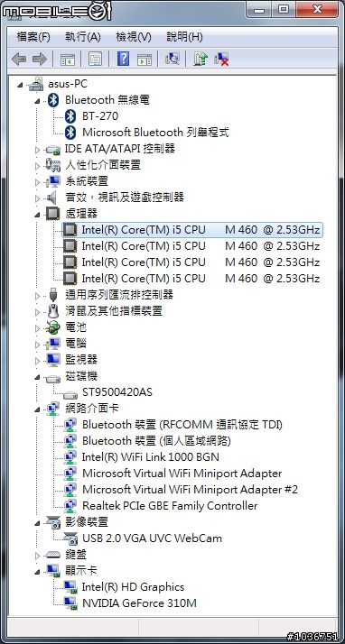Open the Properties toolbar icon
The height and width of the screenshot is (644, 345).
pos(95,60)
